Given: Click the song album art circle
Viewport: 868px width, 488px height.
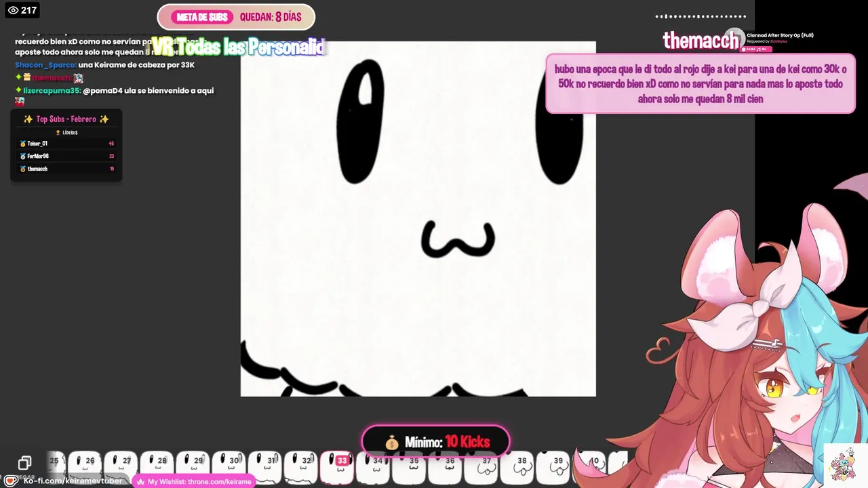Looking at the screenshot, I should (x=734, y=38).
